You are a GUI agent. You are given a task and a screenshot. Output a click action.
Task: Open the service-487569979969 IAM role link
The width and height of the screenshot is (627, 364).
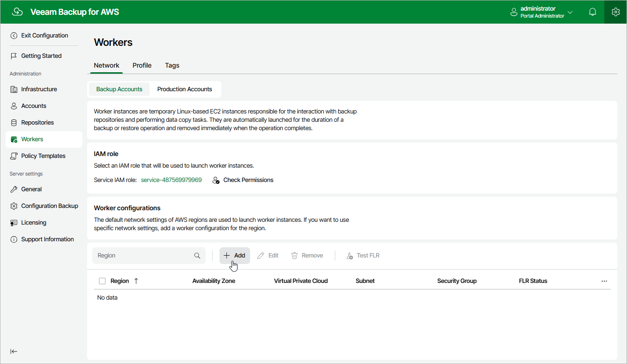[x=171, y=180]
